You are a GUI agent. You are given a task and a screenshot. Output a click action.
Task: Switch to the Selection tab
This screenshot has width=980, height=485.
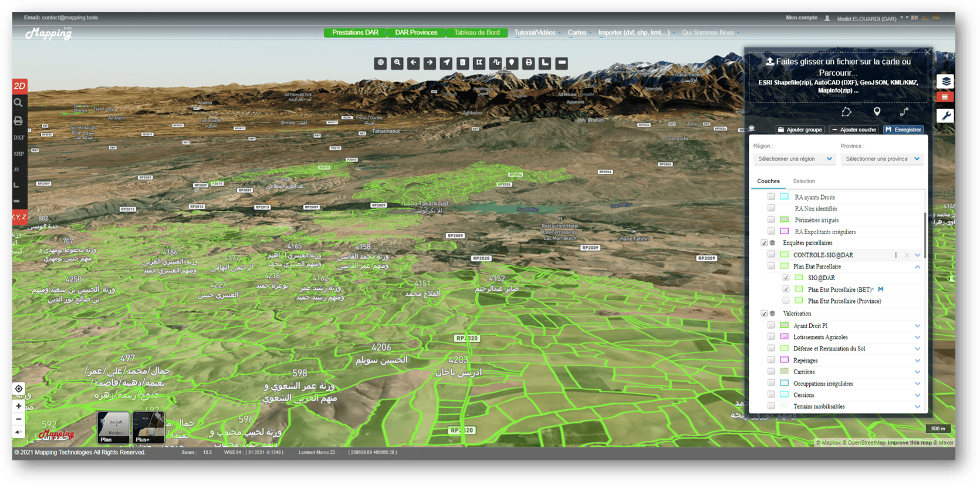pos(803,181)
